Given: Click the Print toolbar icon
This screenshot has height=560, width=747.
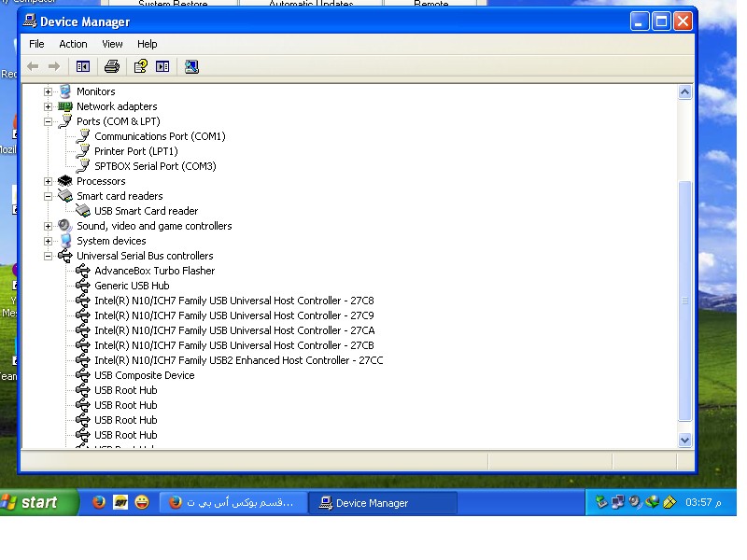Looking at the screenshot, I should 112,66.
